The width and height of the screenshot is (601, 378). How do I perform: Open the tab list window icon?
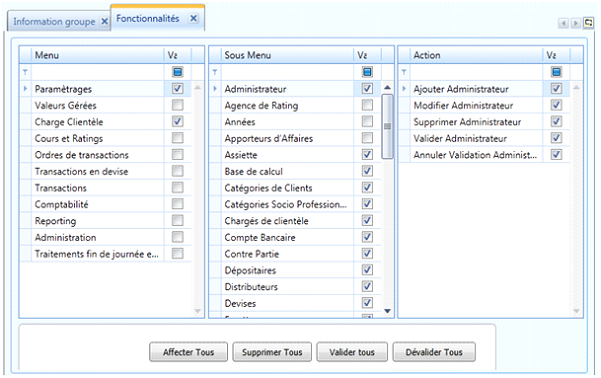point(588,23)
